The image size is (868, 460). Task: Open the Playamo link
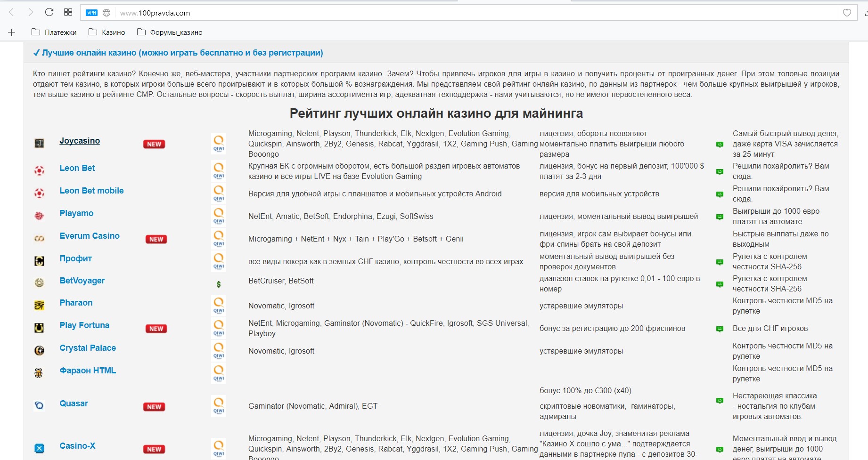pos(76,213)
